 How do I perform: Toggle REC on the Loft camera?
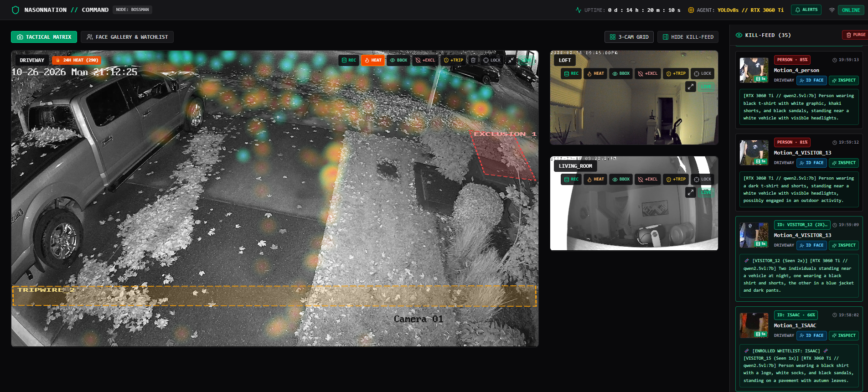click(x=571, y=73)
